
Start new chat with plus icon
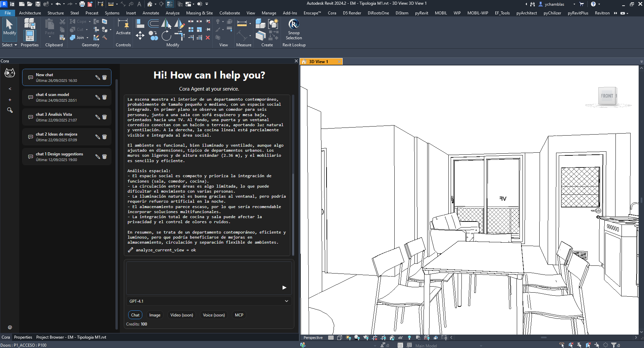pyautogui.click(x=10, y=100)
